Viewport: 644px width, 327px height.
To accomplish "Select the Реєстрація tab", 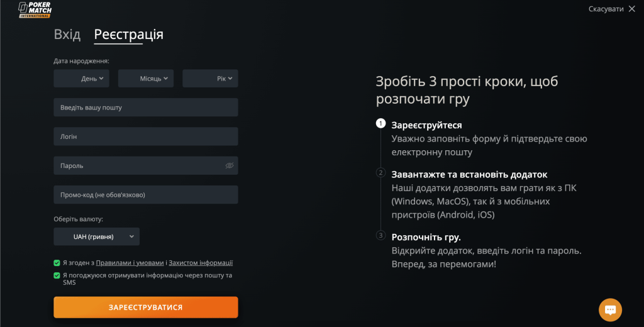I will pos(128,35).
